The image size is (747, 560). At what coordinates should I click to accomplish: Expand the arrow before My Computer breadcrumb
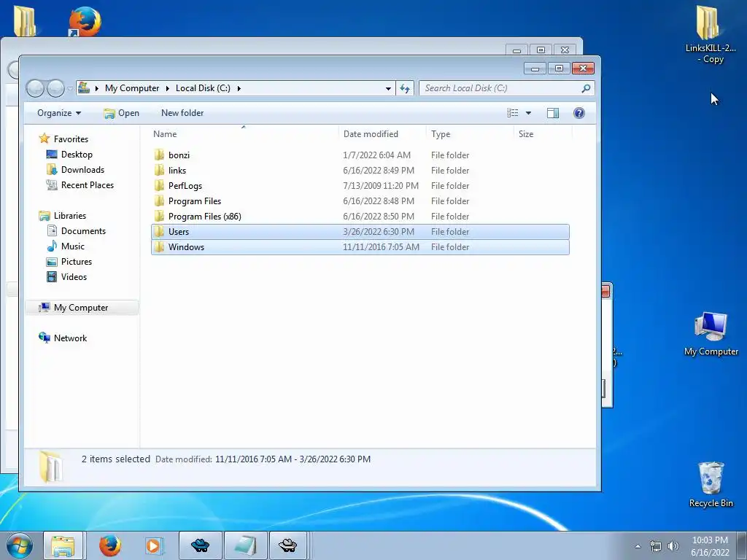point(97,88)
